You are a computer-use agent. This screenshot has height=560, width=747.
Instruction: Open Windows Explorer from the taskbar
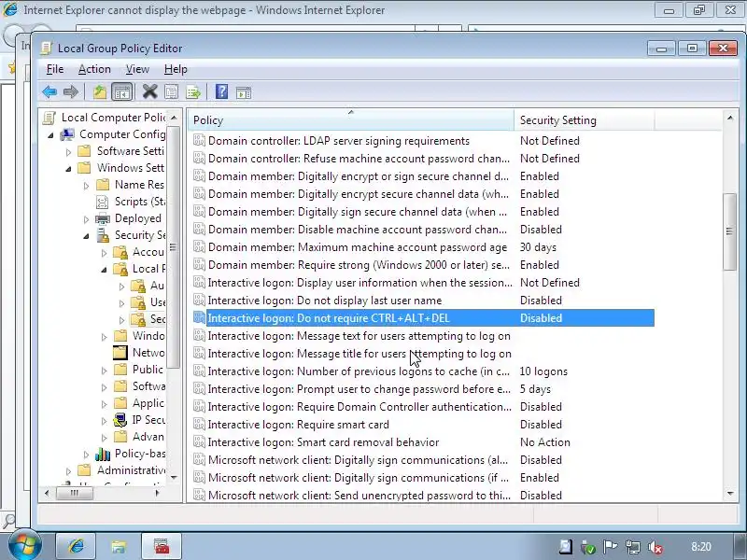[x=119, y=546]
